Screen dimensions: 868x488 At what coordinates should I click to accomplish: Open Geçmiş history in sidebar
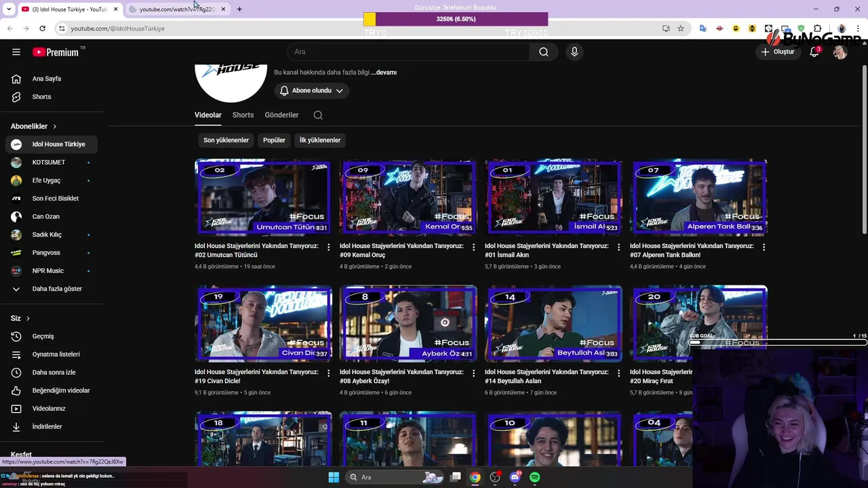(x=52, y=336)
